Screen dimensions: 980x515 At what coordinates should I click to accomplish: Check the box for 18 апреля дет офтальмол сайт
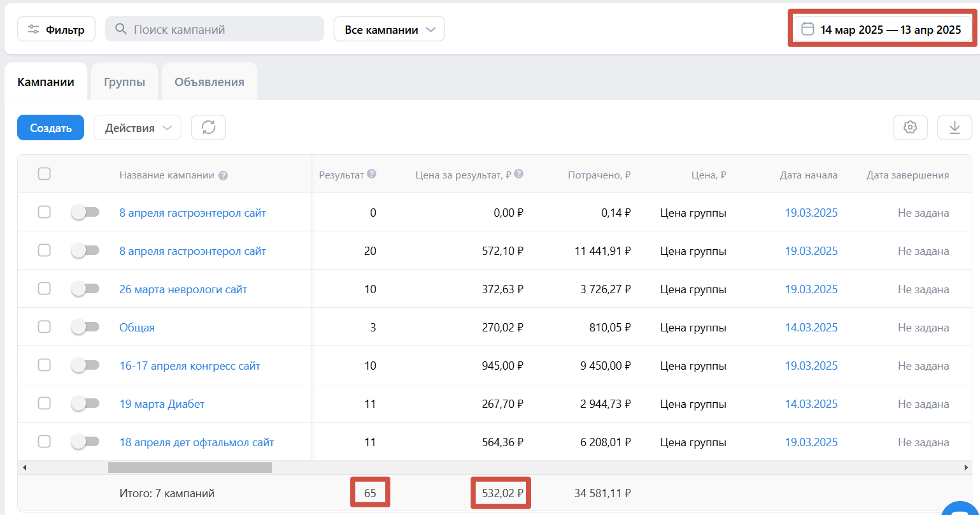pos(44,442)
